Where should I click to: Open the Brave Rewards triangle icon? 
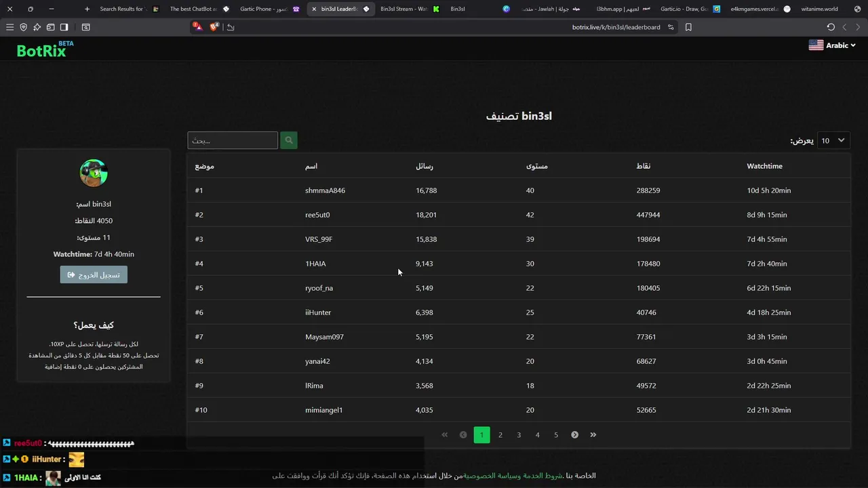(x=197, y=27)
